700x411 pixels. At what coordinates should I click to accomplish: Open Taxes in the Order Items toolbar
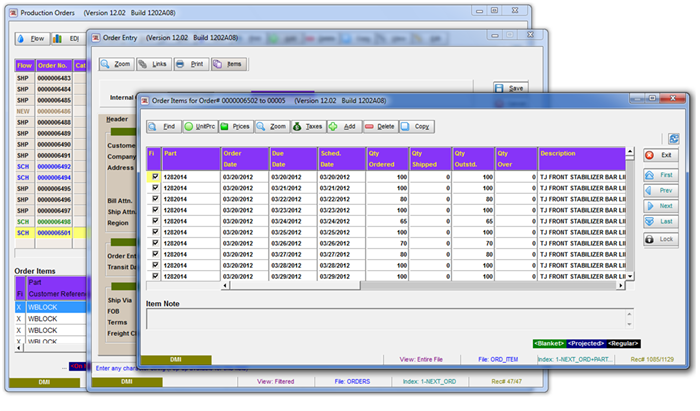click(308, 127)
